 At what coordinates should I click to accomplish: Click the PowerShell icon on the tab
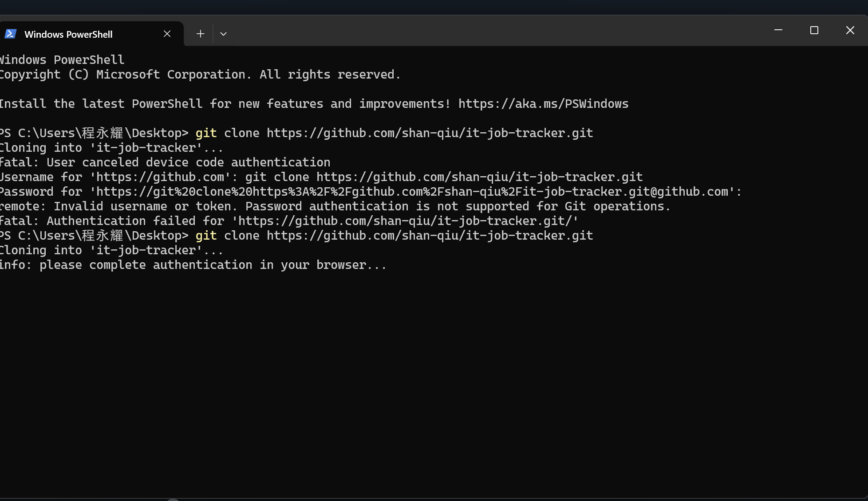coord(10,34)
